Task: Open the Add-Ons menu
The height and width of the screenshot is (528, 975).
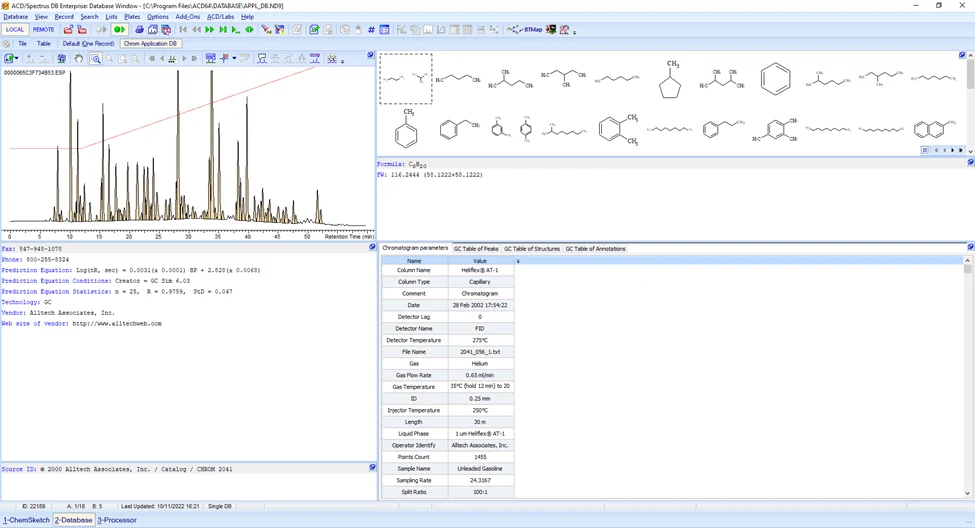Action: click(188, 17)
